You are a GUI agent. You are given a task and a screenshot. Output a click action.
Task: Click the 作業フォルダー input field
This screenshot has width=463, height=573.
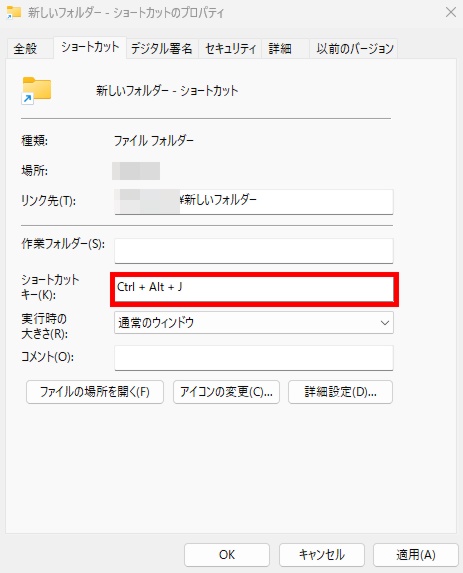(254, 251)
